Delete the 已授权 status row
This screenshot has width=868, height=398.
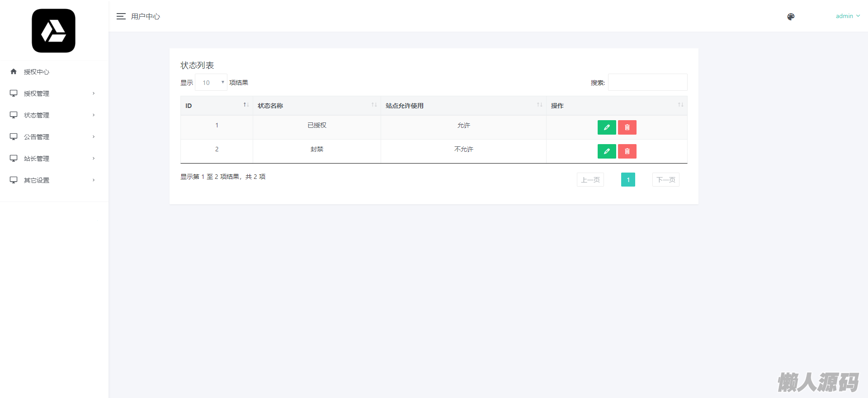[x=627, y=127]
